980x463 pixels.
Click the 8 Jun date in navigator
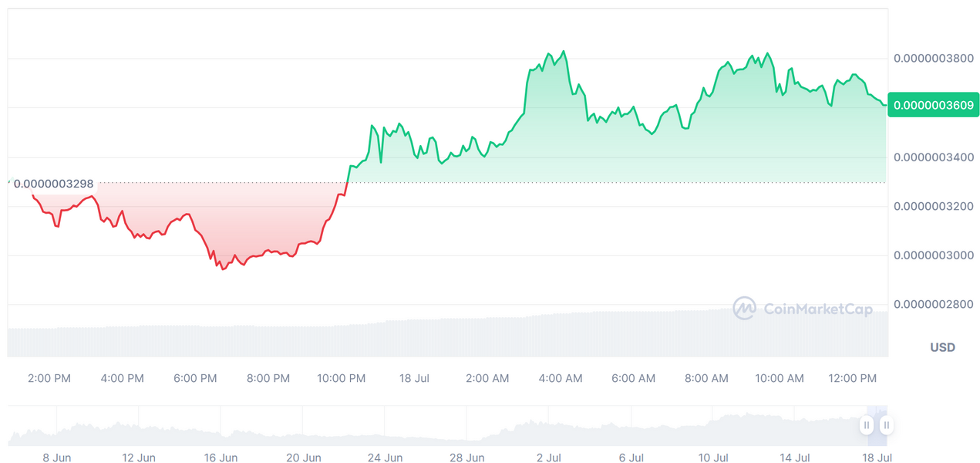tap(57, 458)
